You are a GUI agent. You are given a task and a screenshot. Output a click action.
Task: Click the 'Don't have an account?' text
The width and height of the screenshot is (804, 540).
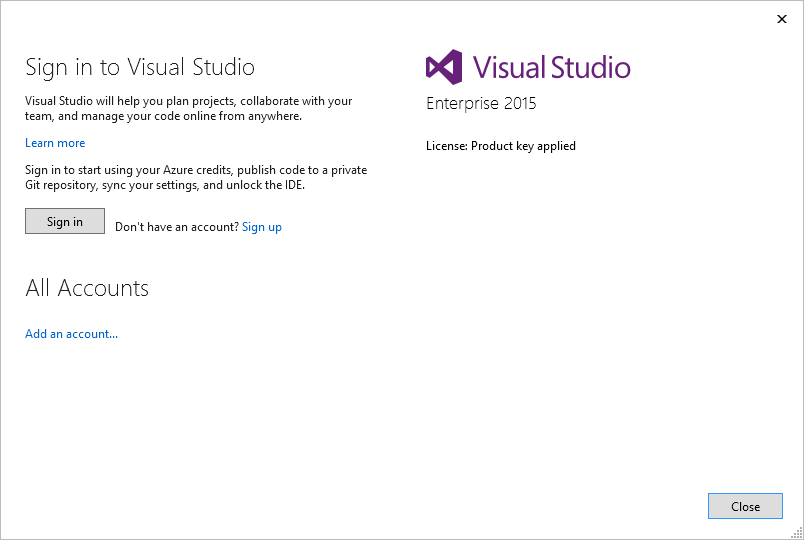[177, 227]
